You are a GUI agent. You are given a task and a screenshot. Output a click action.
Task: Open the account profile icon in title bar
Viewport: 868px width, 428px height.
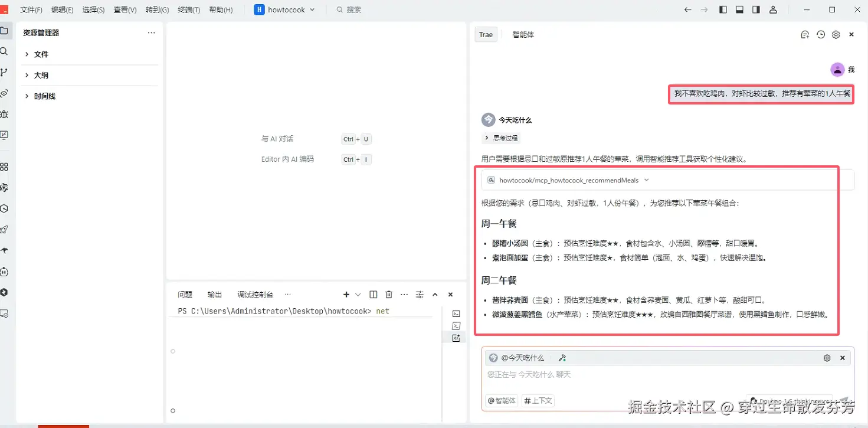pyautogui.click(x=773, y=9)
